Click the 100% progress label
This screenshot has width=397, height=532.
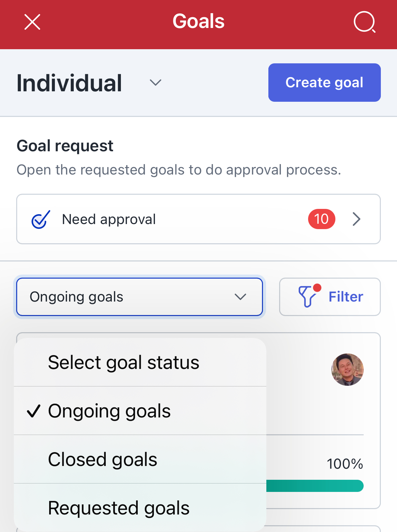tap(345, 464)
